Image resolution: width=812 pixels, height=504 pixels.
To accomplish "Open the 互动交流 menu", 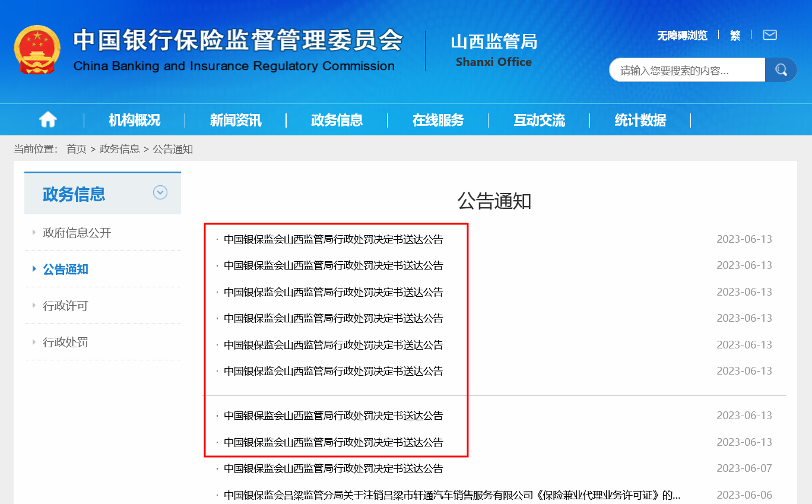I will pyautogui.click(x=539, y=121).
